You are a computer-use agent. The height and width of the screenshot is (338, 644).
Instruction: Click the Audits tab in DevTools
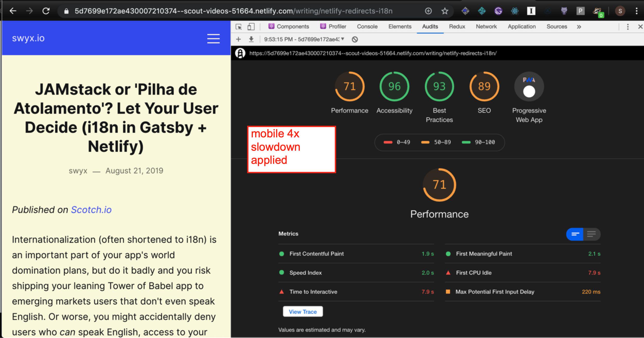point(430,26)
